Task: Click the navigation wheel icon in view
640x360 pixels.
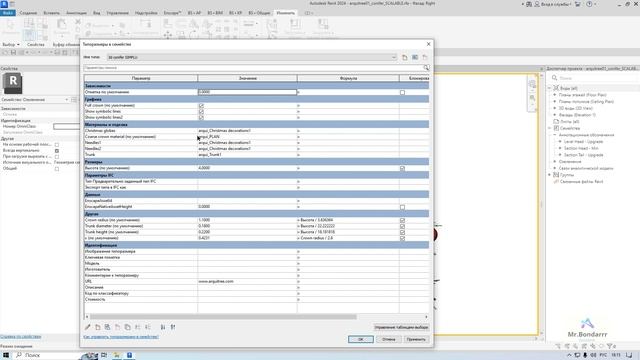Action: coord(532,84)
